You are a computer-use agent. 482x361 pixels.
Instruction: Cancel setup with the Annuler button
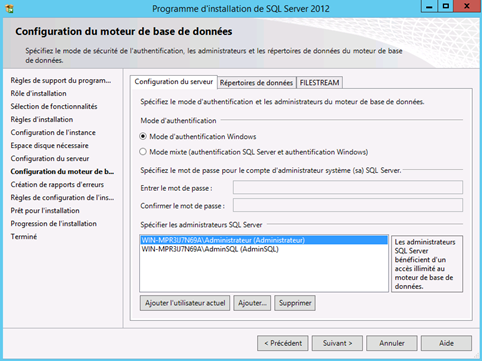click(392, 343)
